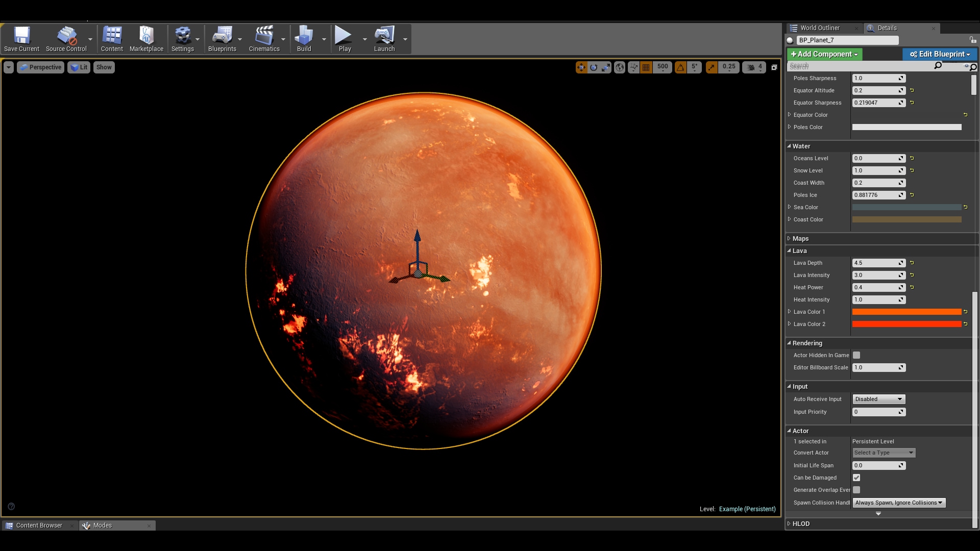Viewport: 980px width, 551px height.
Task: Open the Auto Receive Input dropdown
Action: 878,399
